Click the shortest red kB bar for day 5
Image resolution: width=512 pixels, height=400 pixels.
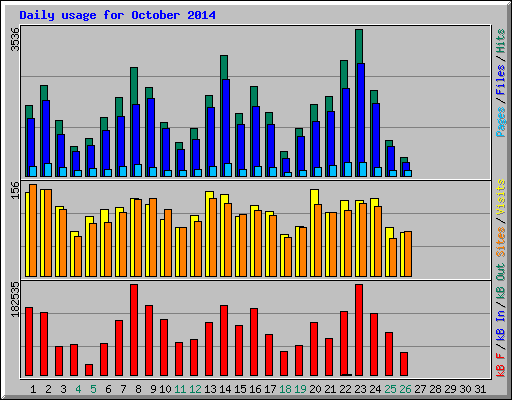tap(89, 370)
